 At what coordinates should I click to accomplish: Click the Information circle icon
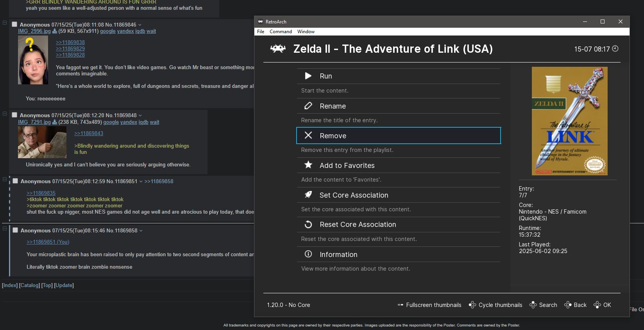click(x=308, y=254)
